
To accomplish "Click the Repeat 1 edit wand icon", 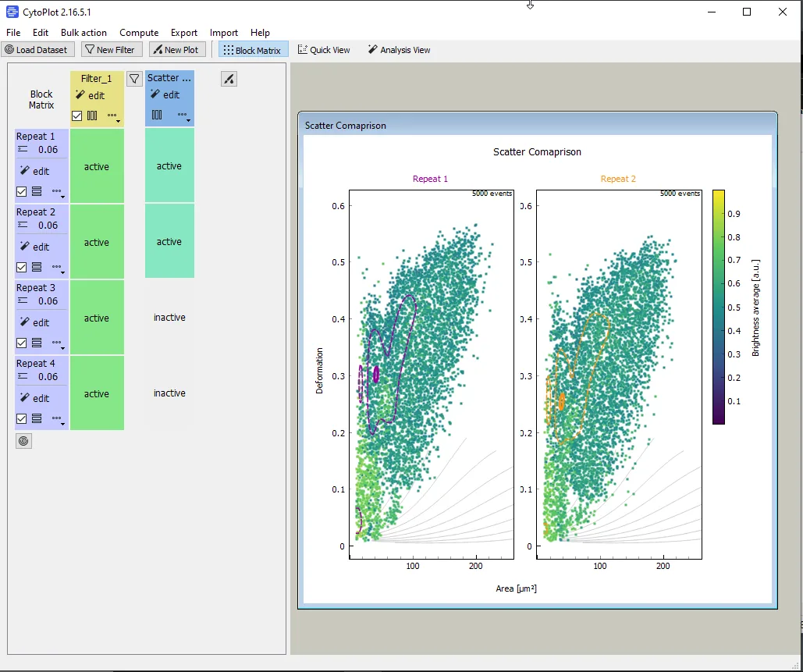I will pyautogui.click(x=25, y=171).
